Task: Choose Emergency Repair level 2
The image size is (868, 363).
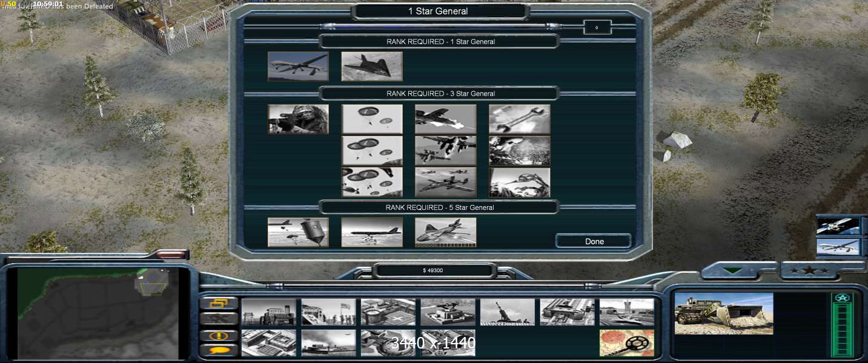Action: [x=520, y=151]
